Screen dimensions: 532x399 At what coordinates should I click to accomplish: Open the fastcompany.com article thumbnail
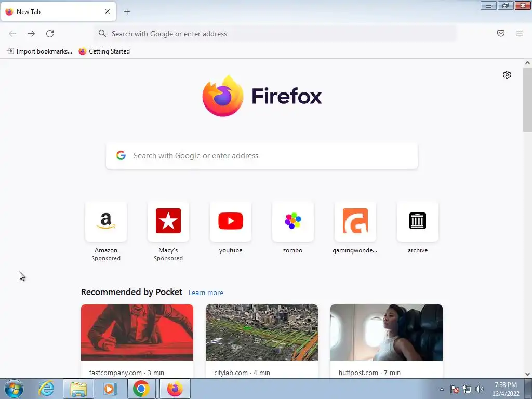click(137, 332)
